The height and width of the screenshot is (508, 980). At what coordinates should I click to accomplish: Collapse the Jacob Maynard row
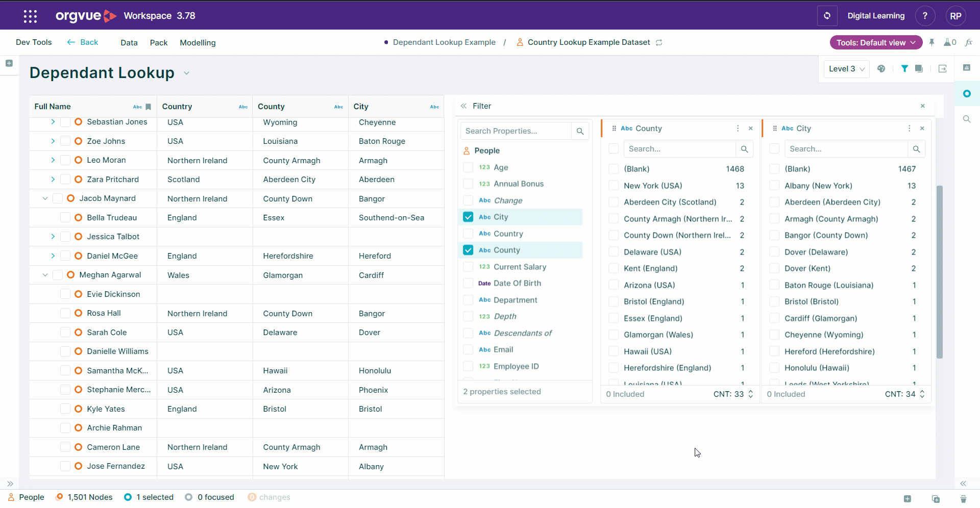(45, 198)
